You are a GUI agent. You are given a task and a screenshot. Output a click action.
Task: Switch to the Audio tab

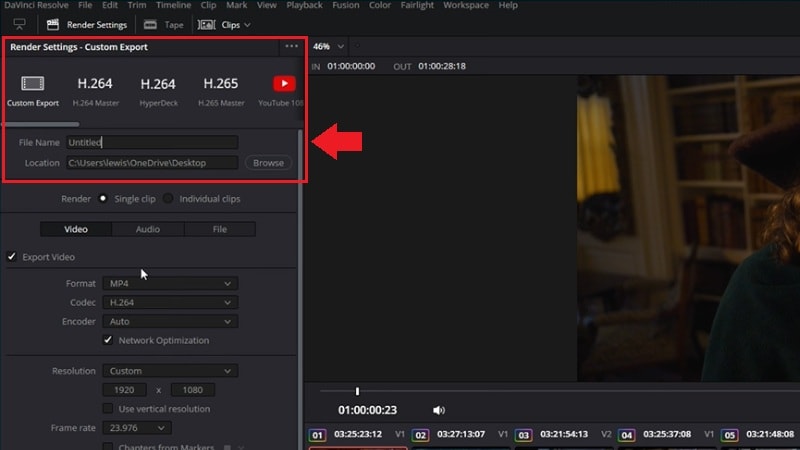pyautogui.click(x=148, y=229)
